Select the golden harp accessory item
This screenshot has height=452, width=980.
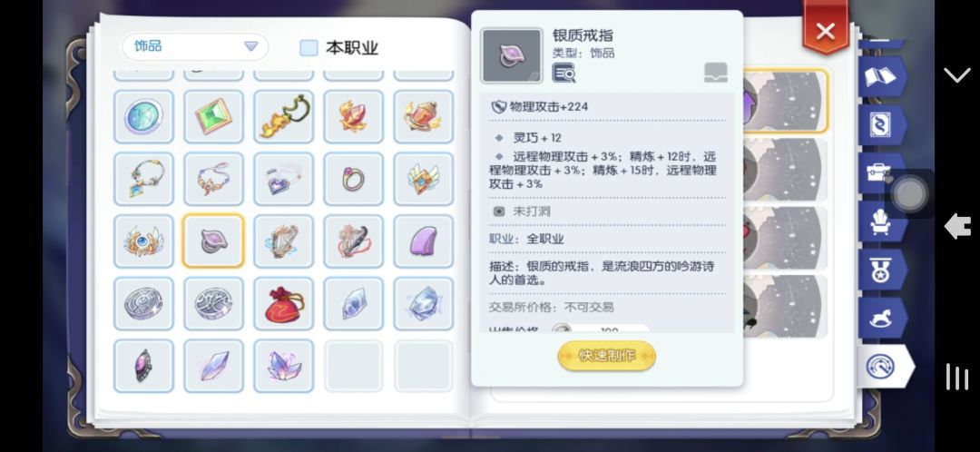pos(284,241)
